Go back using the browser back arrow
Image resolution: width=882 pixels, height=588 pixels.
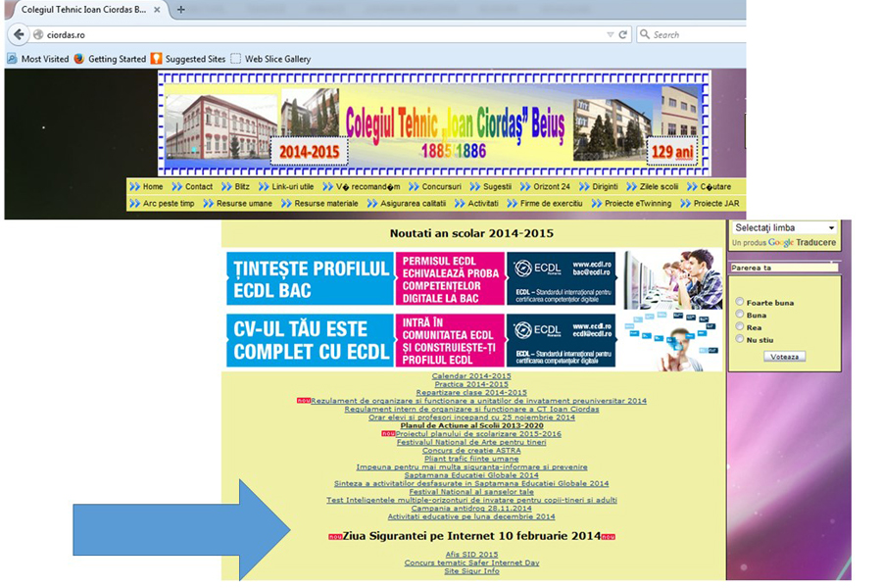19,34
